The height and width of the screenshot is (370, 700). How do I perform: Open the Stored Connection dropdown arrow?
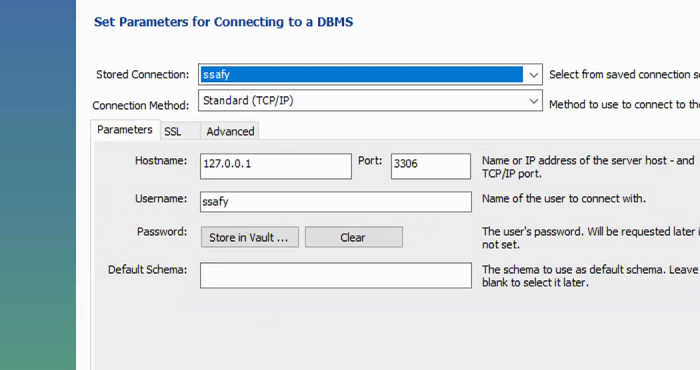point(533,75)
